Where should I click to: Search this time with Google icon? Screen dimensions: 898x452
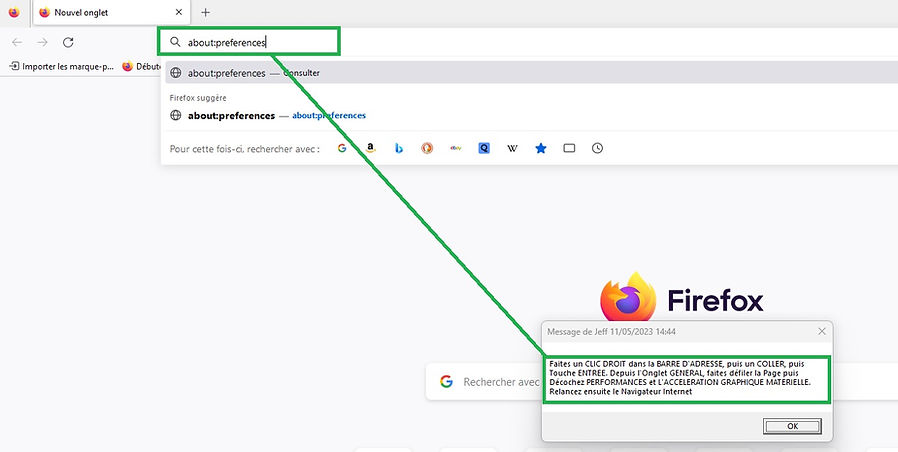click(342, 148)
